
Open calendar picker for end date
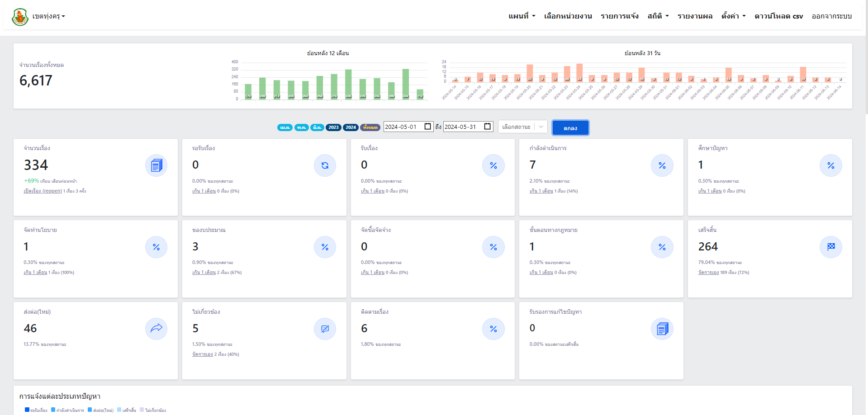487,127
